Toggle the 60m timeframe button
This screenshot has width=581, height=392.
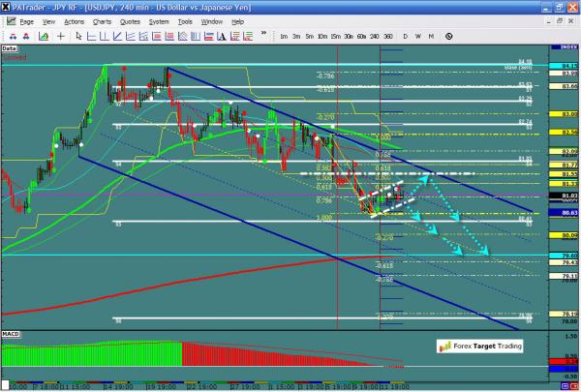click(x=361, y=36)
